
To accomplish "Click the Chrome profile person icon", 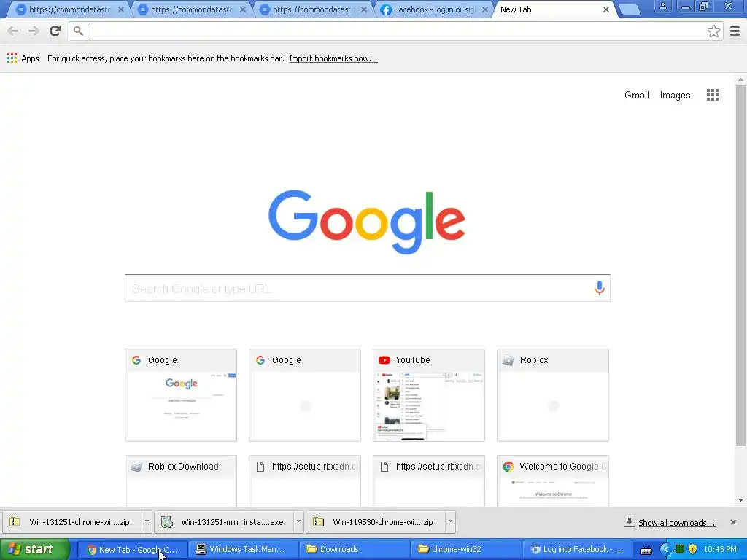I will 662,7.
